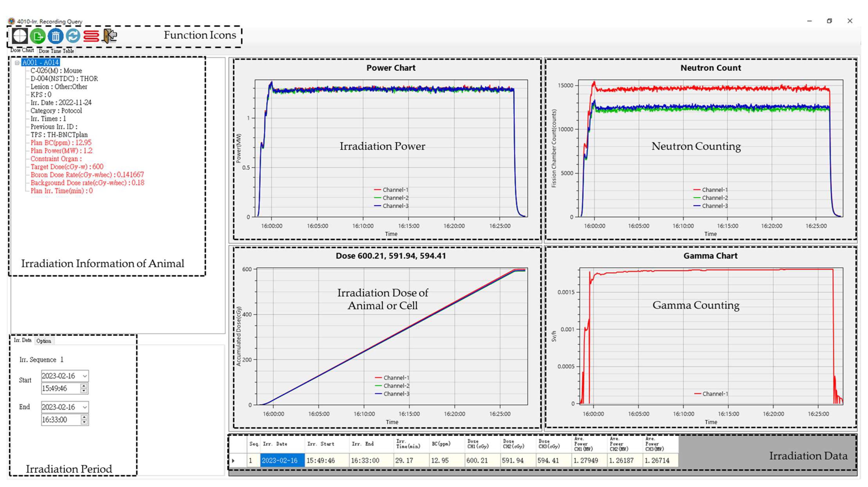Increase the Start time using up stepper
Image resolution: width=868 pixels, height=487 pixels.
pos(84,386)
